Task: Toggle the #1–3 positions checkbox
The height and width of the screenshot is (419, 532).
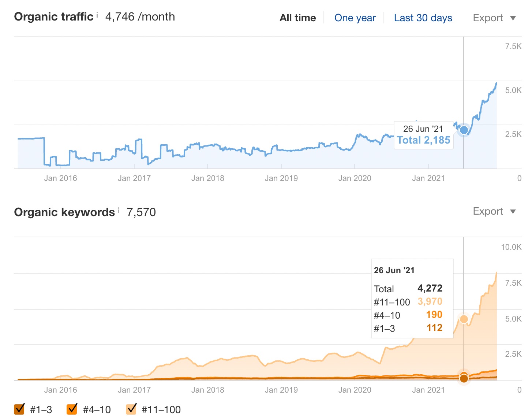Action: (19, 409)
